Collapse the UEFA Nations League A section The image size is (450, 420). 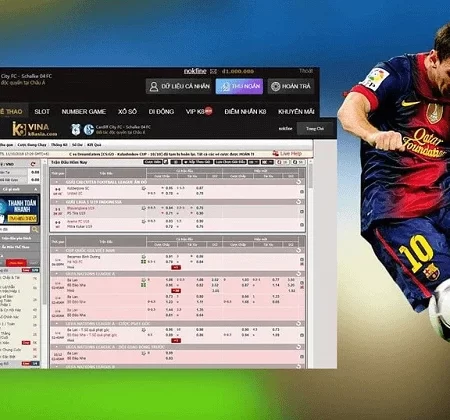56,274
